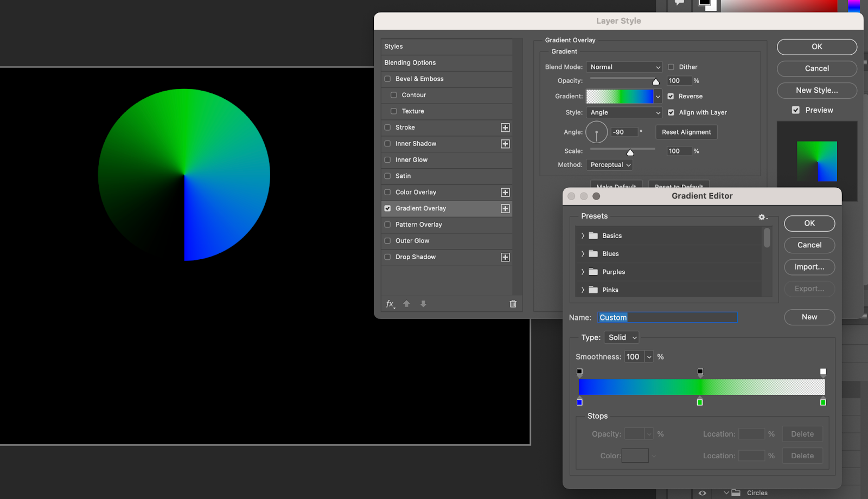Add another Stroke effect with plus icon
This screenshot has width=868, height=499.
(505, 127)
